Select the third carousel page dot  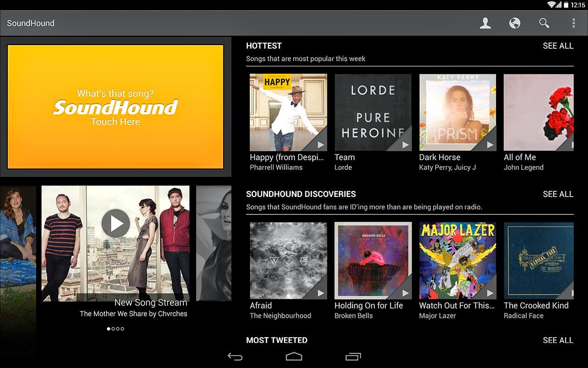click(x=118, y=329)
